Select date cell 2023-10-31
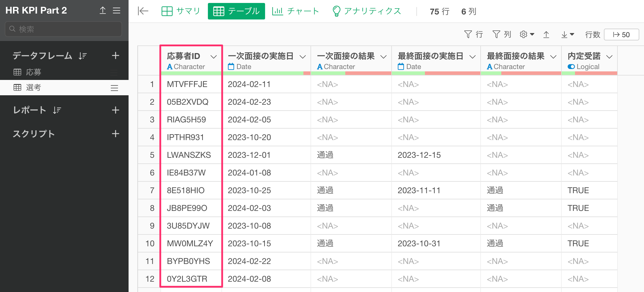This screenshot has height=292, width=644. pyautogui.click(x=436, y=244)
